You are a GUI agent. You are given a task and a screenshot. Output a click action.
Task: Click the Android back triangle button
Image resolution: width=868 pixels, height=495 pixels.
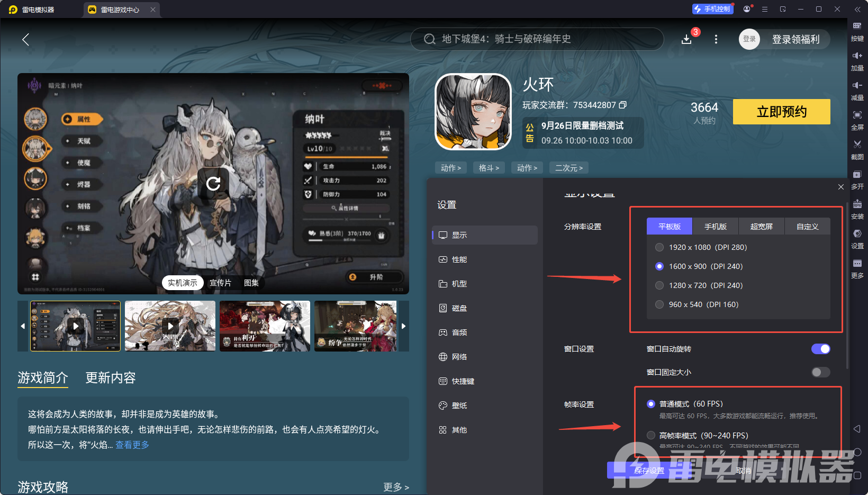pos(857,429)
